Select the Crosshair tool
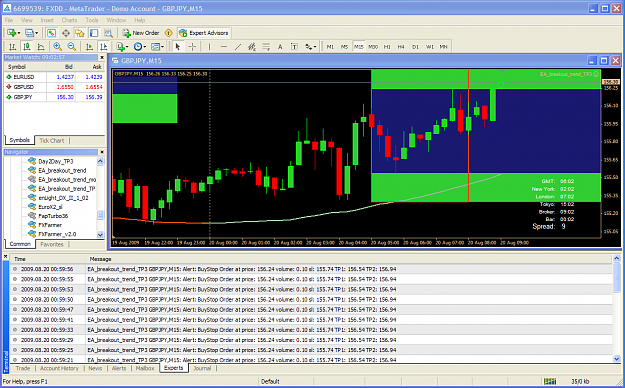625x388 pixels. click(192, 47)
